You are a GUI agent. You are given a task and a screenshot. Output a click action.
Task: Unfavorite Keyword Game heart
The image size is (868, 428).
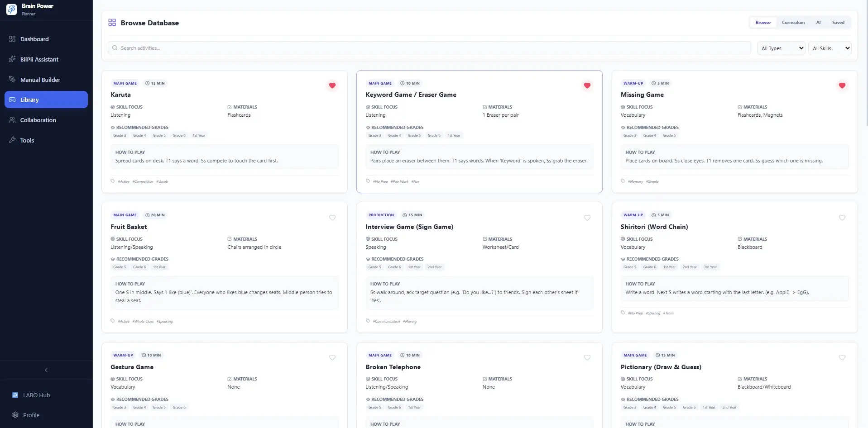(x=587, y=86)
